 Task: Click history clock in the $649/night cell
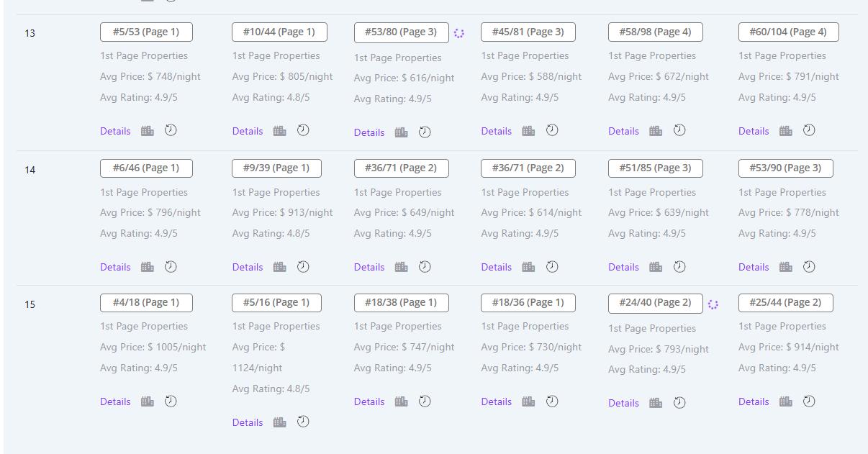coord(425,266)
